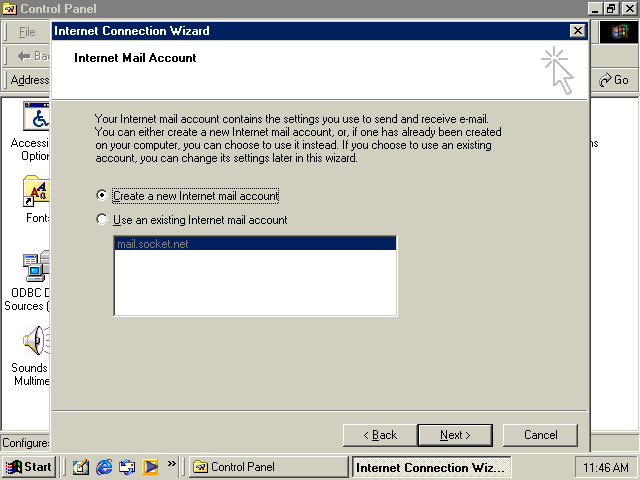Click the Windows logo throbber in Control Panel
The image size is (640, 480).
(x=619, y=32)
